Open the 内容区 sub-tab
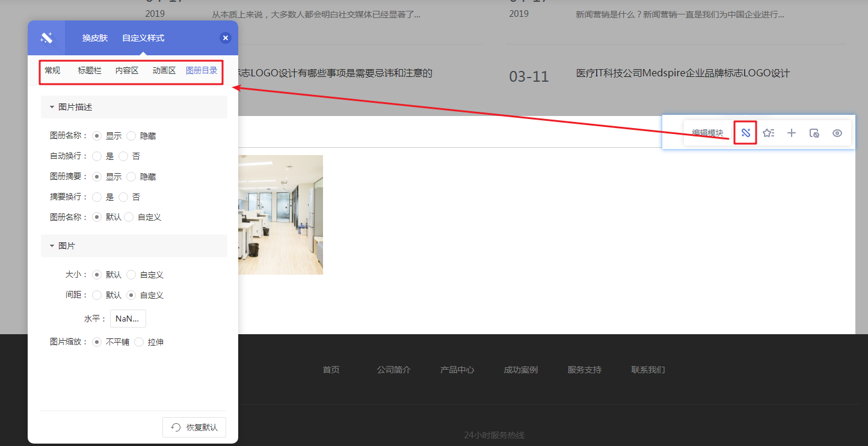The image size is (868, 446). (127, 71)
